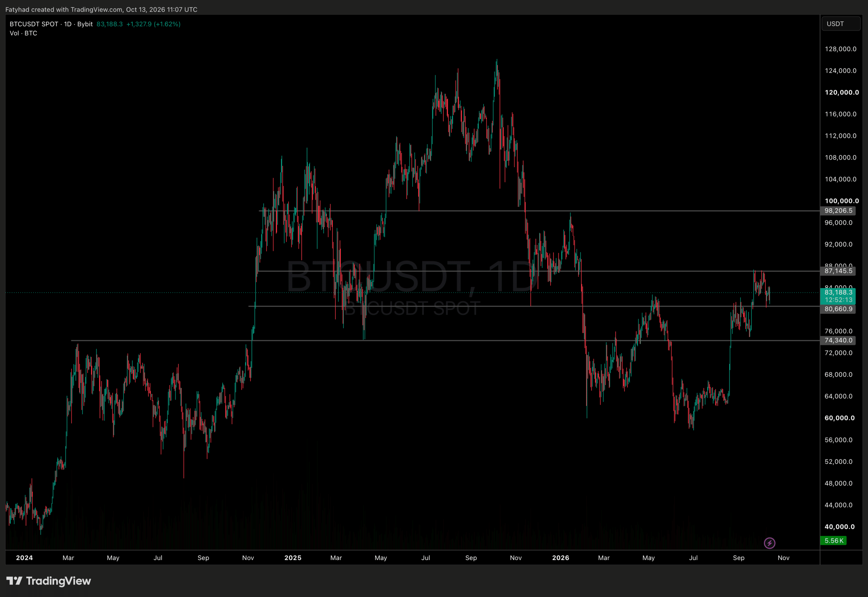Click the BTCUSDT SPOT symbol title
The image size is (868, 597).
tap(34, 24)
